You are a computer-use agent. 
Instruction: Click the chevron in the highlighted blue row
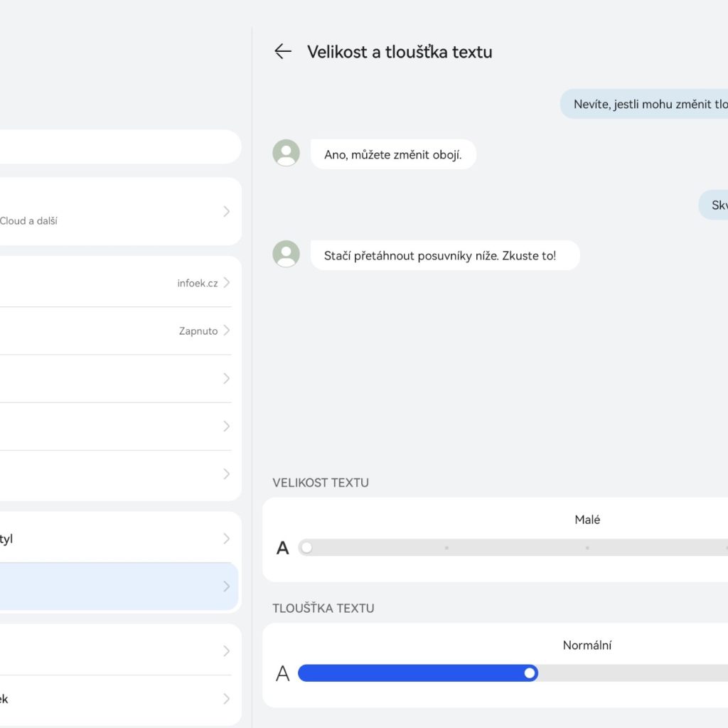pyautogui.click(x=226, y=587)
